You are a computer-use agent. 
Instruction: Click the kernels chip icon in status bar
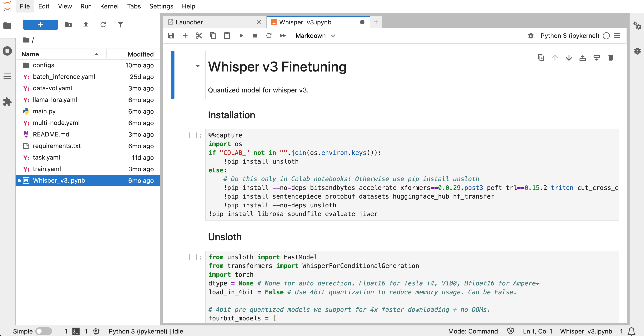(96, 331)
